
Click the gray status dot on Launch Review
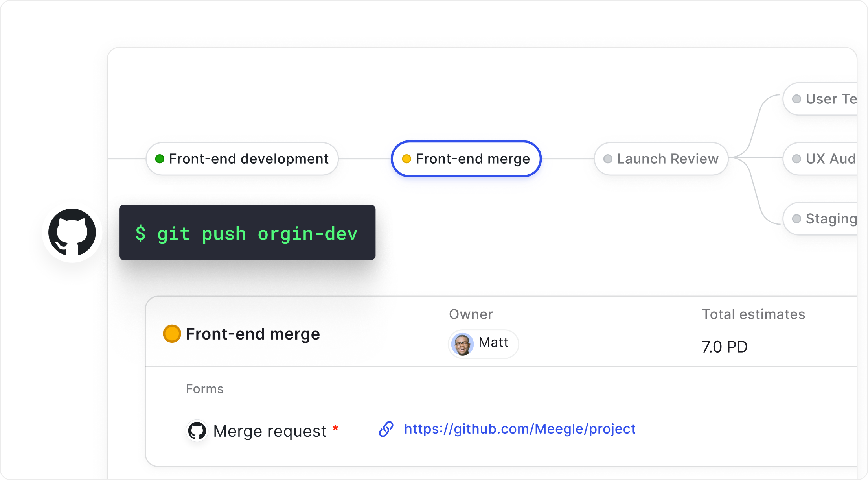(607, 159)
